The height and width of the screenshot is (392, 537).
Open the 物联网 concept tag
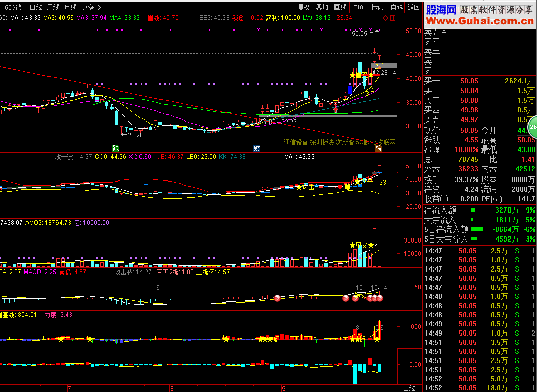click(387, 142)
